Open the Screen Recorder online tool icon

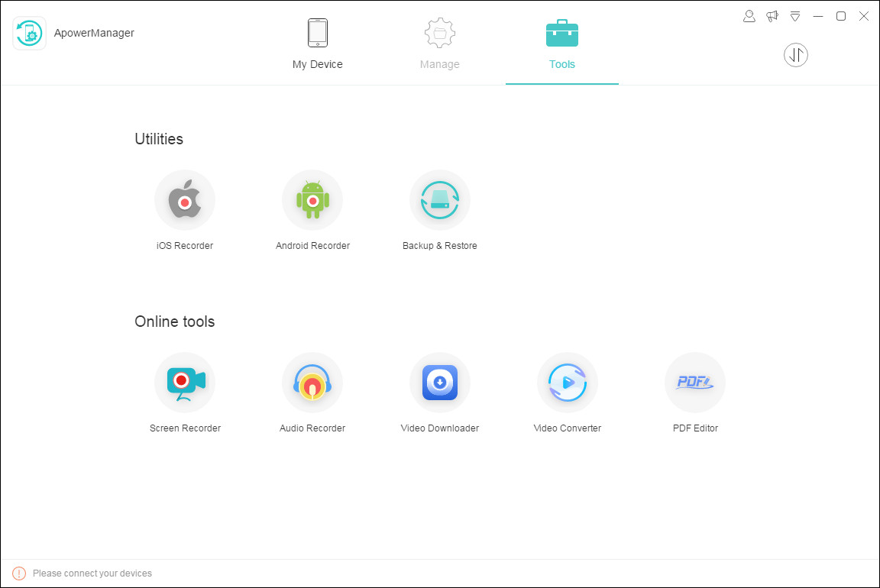[x=185, y=383]
